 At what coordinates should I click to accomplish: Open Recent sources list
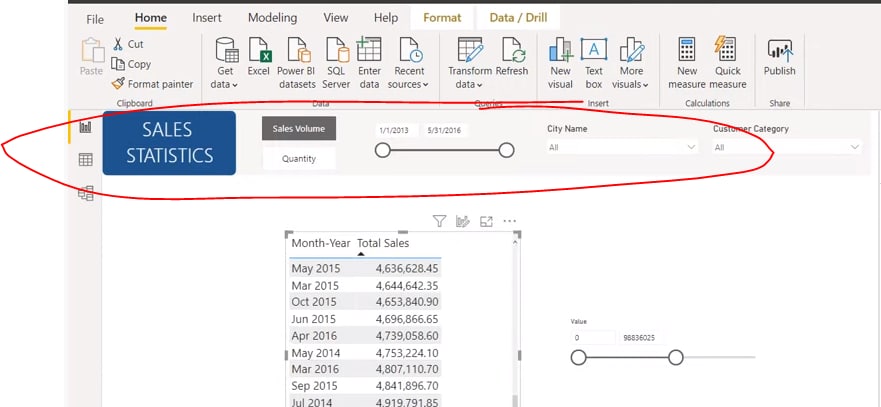tap(409, 63)
